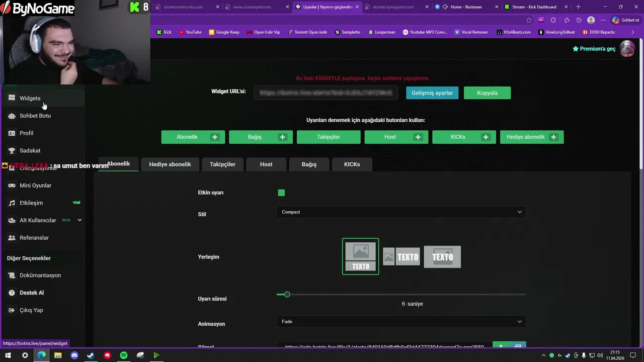Image resolution: width=644 pixels, height=362 pixels.
Task: Switch to the Hediye abonelik tab
Action: pos(170,164)
